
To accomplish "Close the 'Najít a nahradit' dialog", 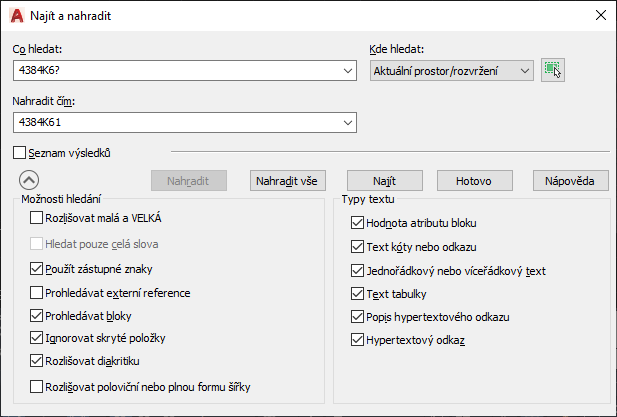I will pos(600,15).
